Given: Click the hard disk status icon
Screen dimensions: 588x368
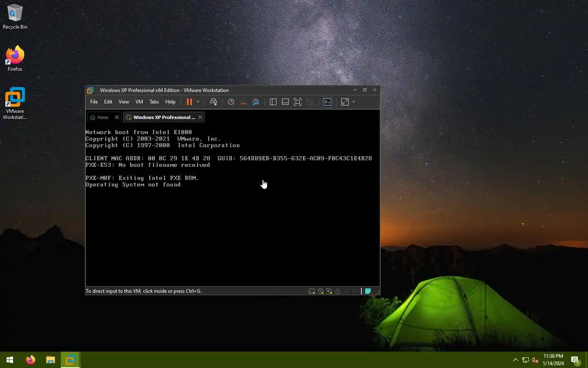Looking at the screenshot, I should click(x=312, y=291).
